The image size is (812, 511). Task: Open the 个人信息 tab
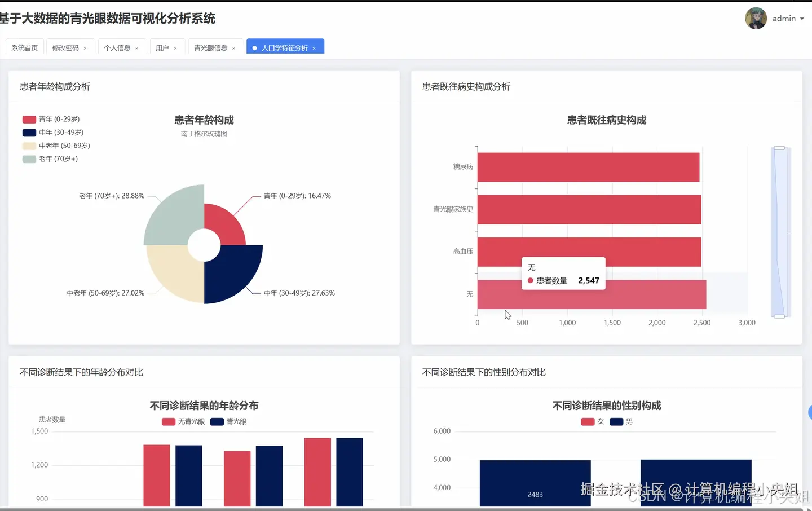point(118,47)
